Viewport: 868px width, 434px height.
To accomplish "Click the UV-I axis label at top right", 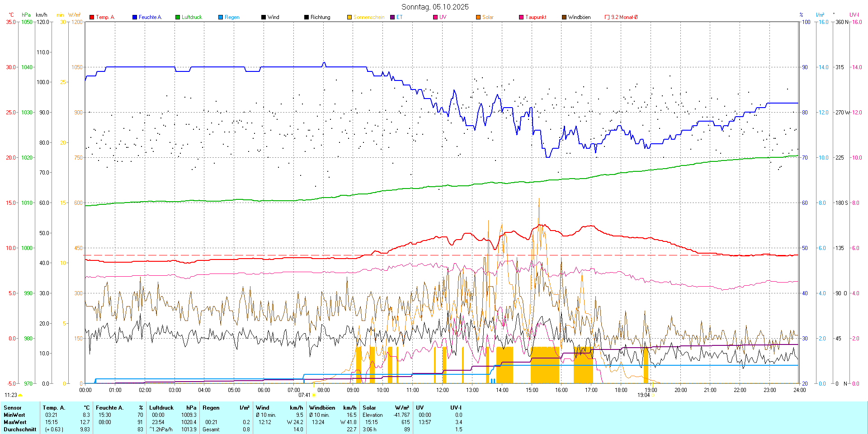I will pyautogui.click(x=854, y=15).
